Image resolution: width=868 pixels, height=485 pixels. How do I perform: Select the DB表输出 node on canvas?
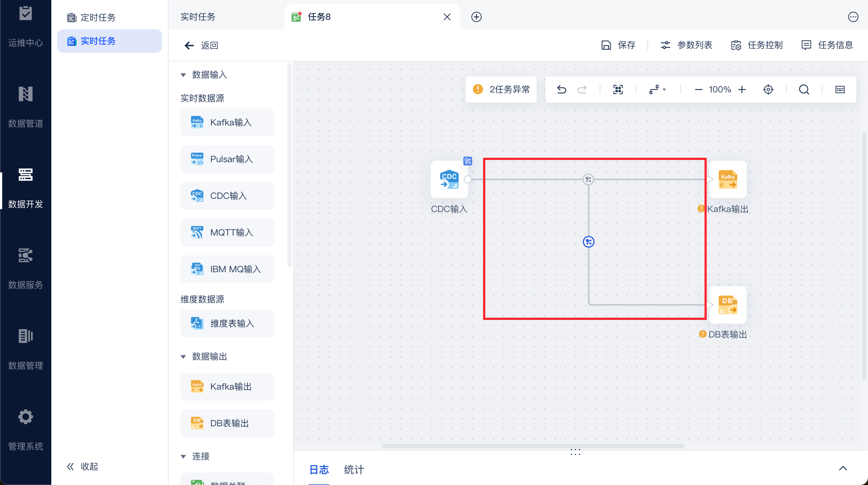[x=728, y=305]
